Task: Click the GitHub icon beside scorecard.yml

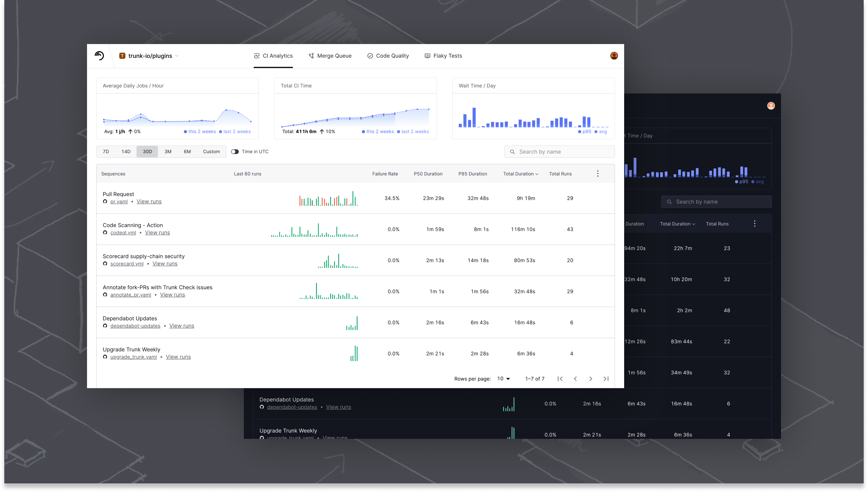Action: tap(105, 264)
